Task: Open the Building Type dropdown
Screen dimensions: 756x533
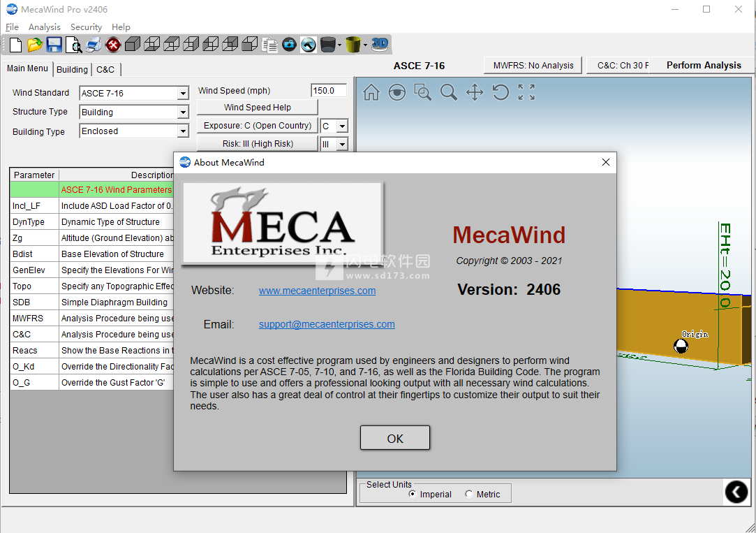Action: pos(183,131)
